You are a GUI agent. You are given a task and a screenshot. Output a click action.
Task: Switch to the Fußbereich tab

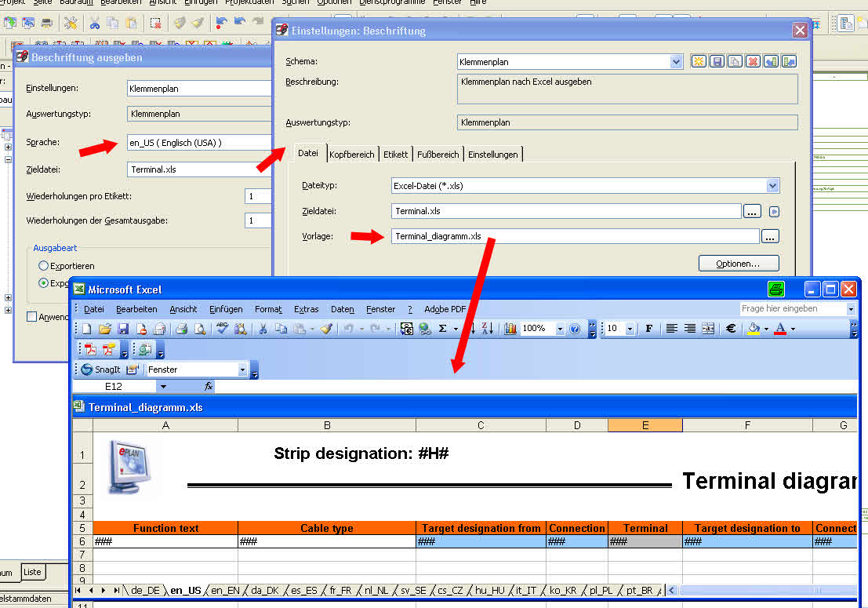pyautogui.click(x=438, y=155)
